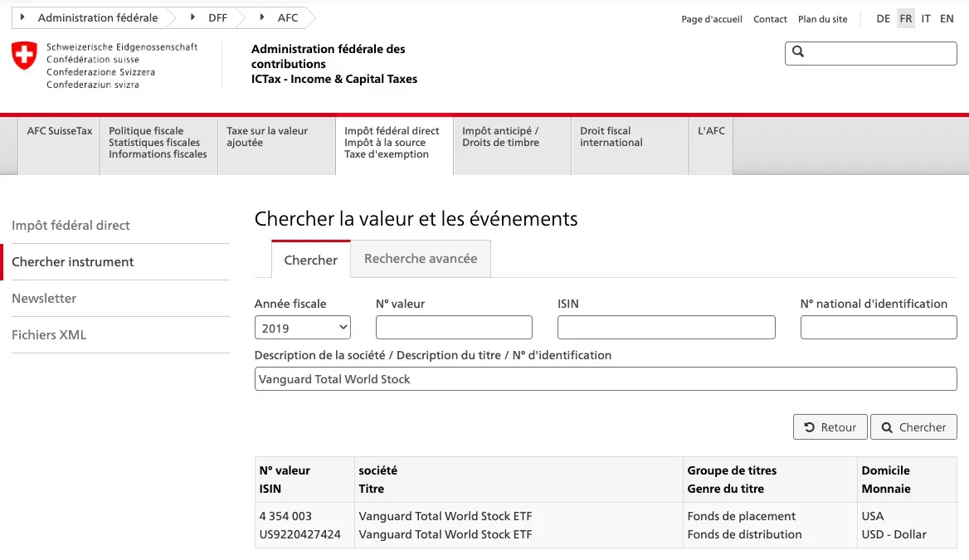Click the site search box
The width and height of the screenshot is (969, 560).
tap(871, 53)
